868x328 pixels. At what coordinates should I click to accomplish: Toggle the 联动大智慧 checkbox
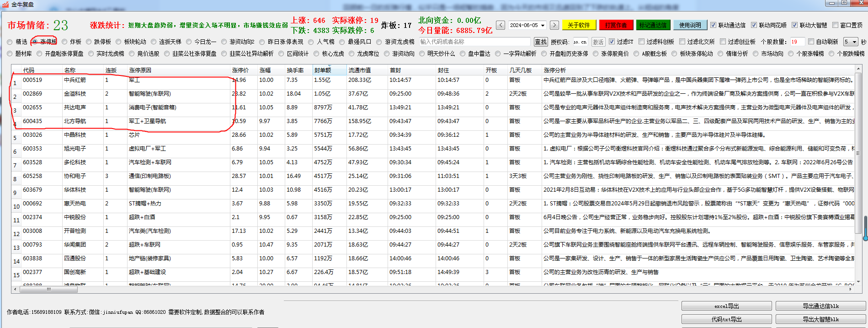[794, 25]
